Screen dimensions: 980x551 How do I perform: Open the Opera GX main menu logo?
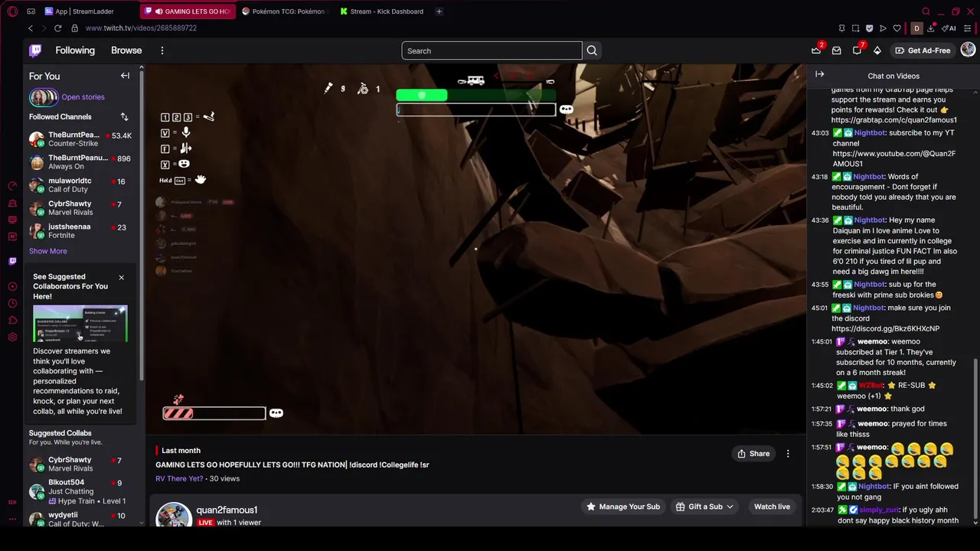coord(12,11)
